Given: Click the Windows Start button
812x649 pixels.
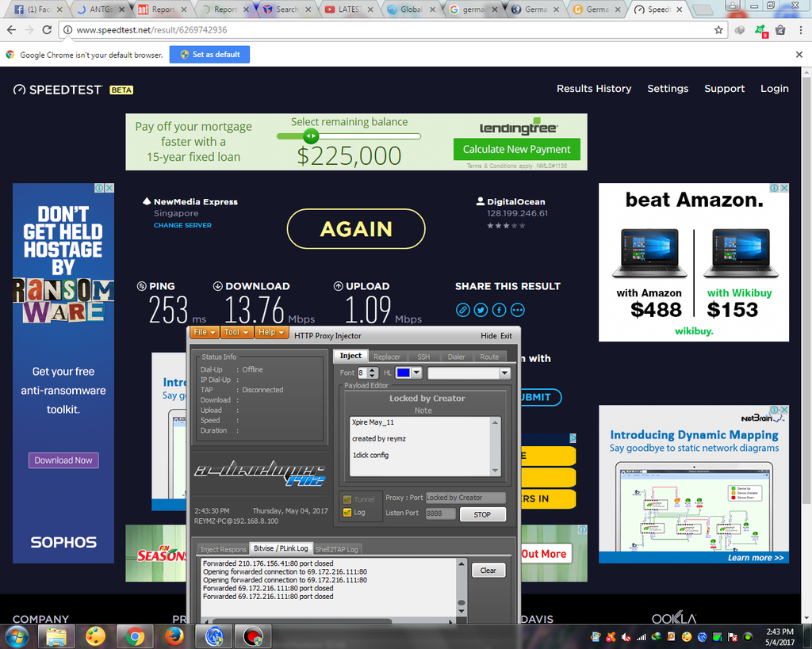Looking at the screenshot, I should (x=16, y=636).
